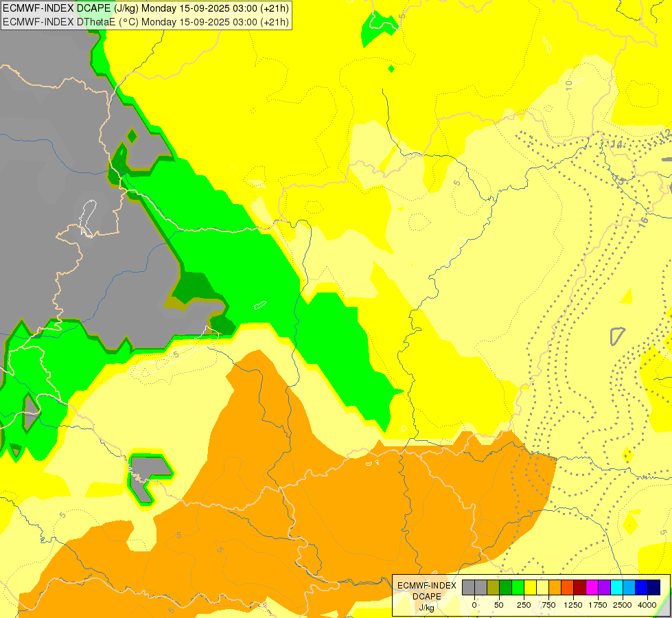Click the olive swatch in the DCAPE legend

tap(494, 587)
